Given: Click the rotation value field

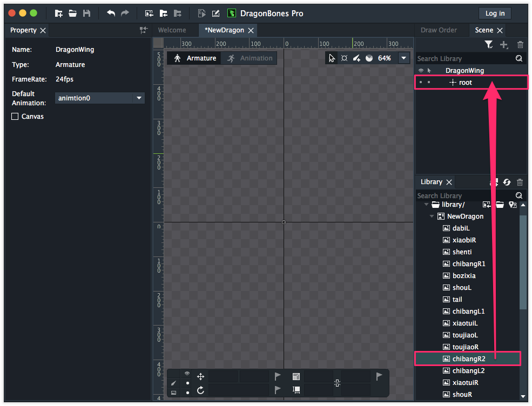Looking at the screenshot, I should coord(238,390).
